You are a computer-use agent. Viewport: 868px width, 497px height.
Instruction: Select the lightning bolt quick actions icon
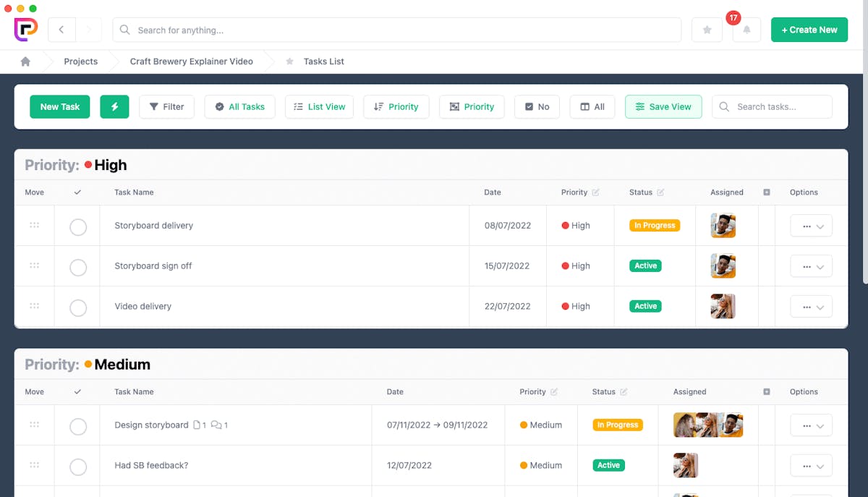click(114, 106)
